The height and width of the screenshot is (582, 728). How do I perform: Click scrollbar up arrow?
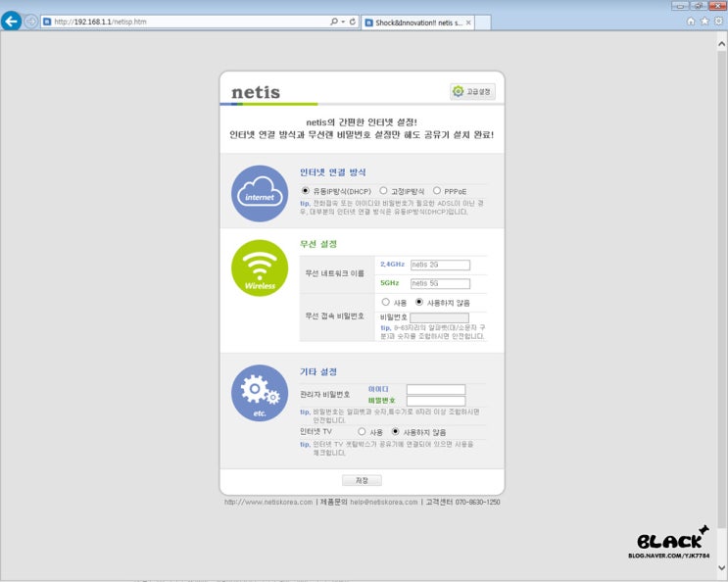pyautogui.click(x=721, y=44)
